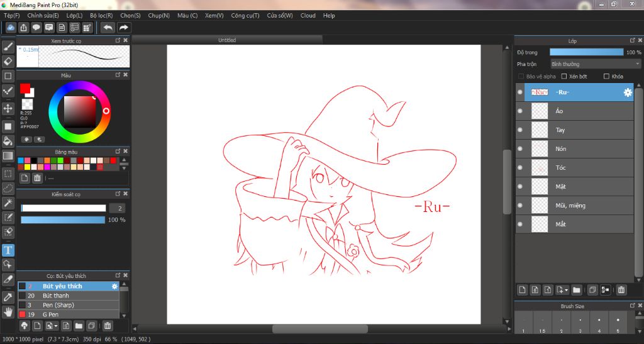Select the Hand pan tool

pos(8,312)
